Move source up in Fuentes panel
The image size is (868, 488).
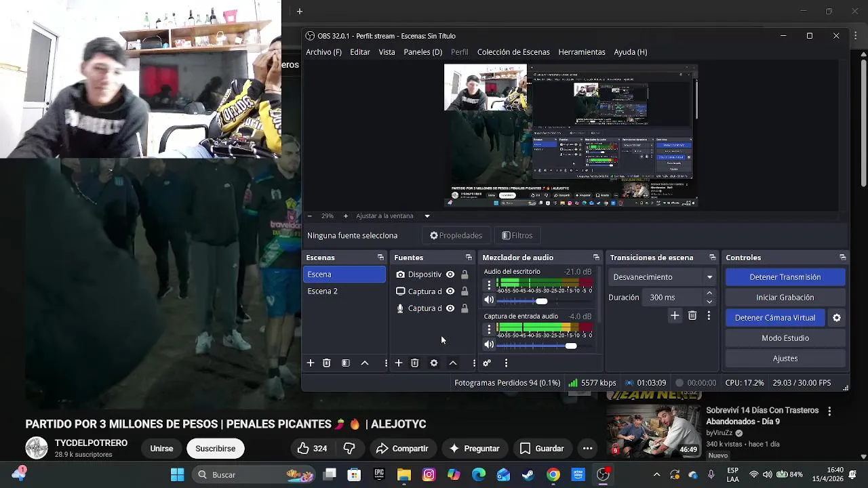(453, 363)
